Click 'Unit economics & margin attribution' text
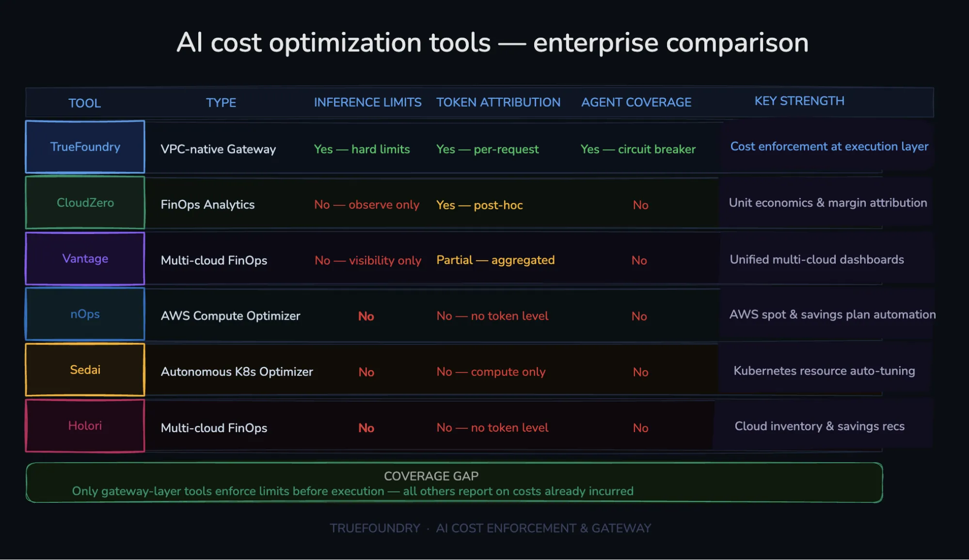Screen dimensions: 969x560 [x=828, y=202]
